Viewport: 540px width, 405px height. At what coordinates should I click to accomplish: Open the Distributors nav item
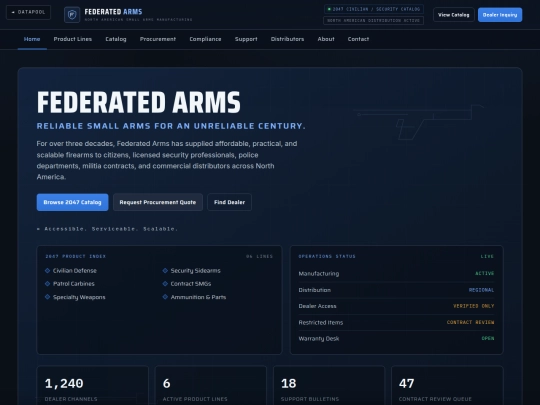(x=287, y=39)
